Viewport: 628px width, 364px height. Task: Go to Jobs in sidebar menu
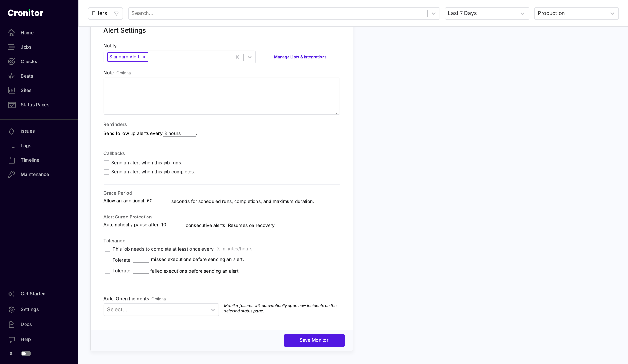pos(26,47)
